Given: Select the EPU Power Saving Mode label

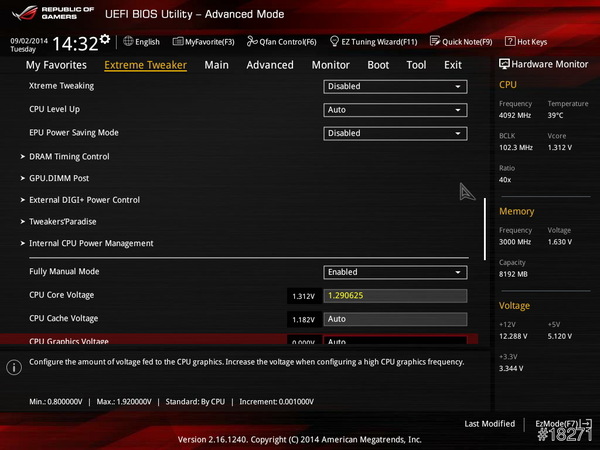Looking at the screenshot, I should 74,132.
